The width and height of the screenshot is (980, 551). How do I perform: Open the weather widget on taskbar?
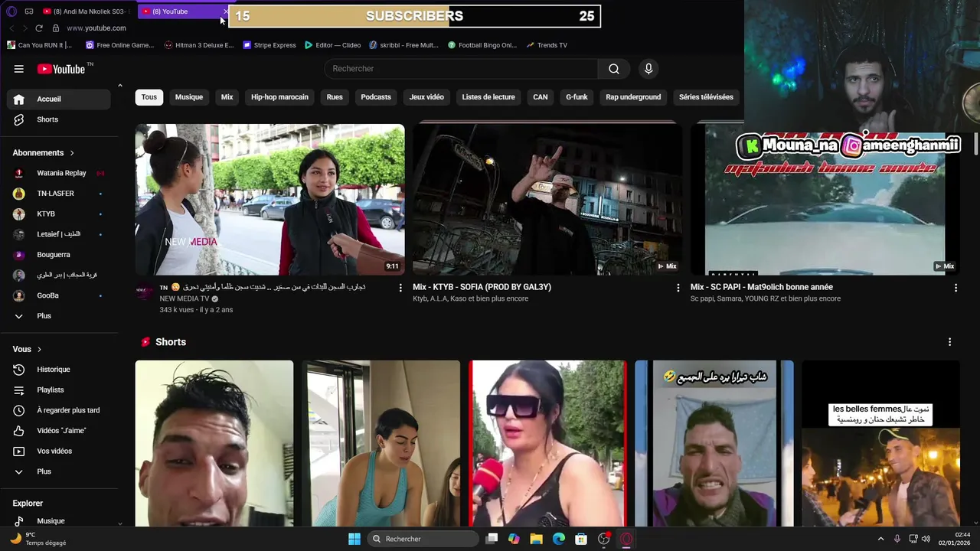pos(37,539)
